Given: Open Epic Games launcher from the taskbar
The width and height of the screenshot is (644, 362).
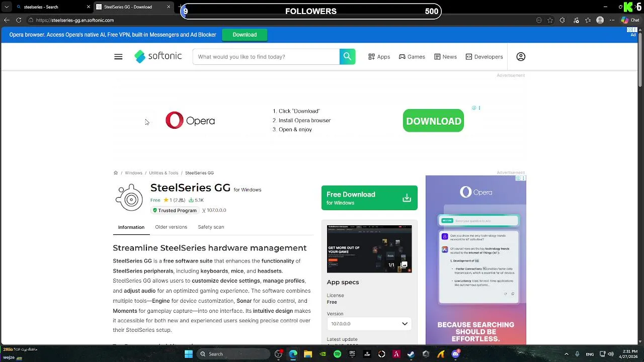Looking at the screenshot, I should (x=352, y=354).
